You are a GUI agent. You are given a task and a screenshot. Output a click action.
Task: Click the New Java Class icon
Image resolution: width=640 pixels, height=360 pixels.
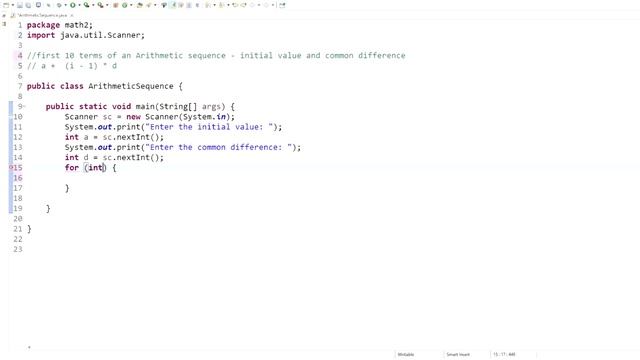click(124, 5)
